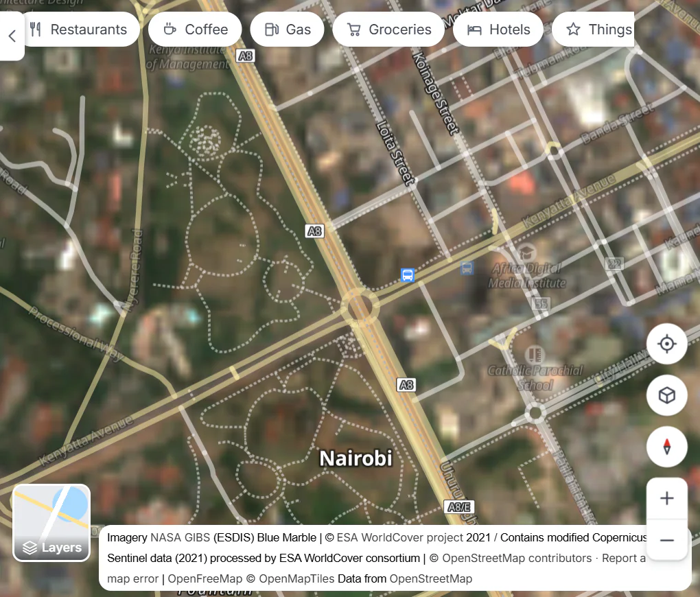Open the OpenStreetMap contributors link

517,558
